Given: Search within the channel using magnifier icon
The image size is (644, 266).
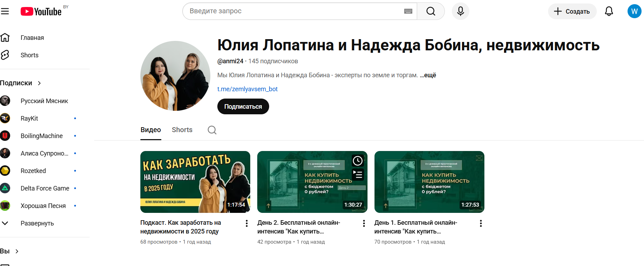Looking at the screenshot, I should click(x=212, y=130).
